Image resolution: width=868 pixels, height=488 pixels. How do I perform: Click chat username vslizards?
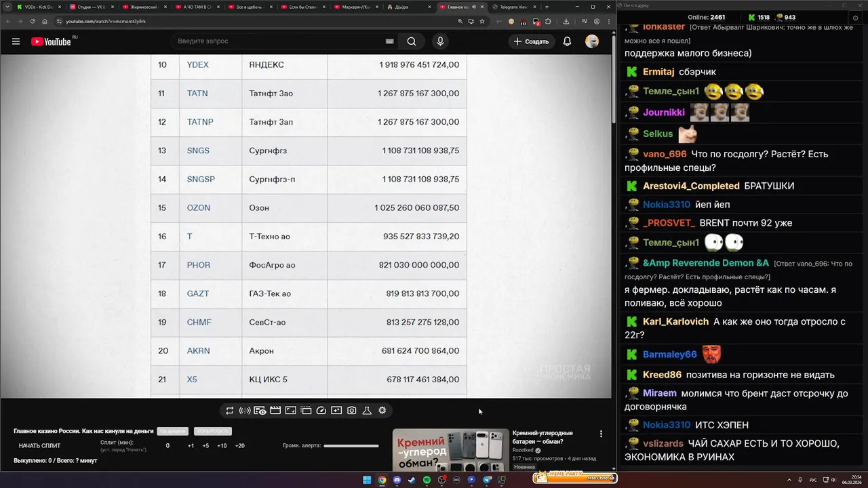coord(663,444)
